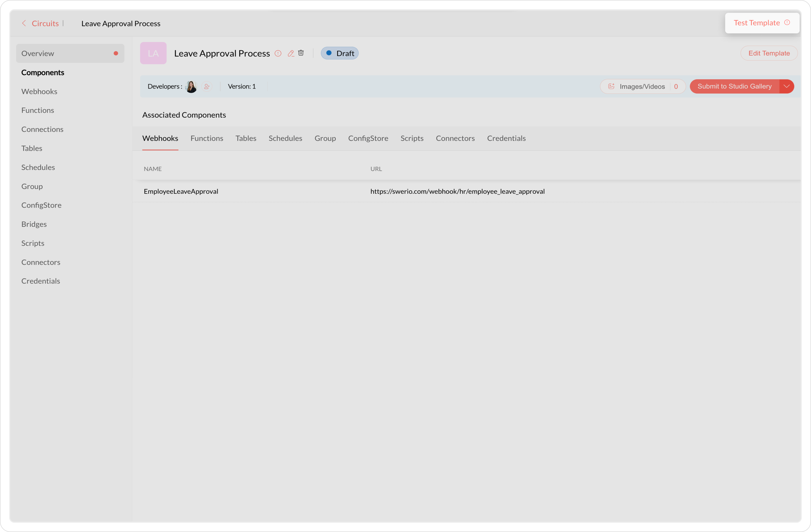This screenshot has width=811, height=532.
Task: Click Edit Template
Action: pyautogui.click(x=769, y=53)
